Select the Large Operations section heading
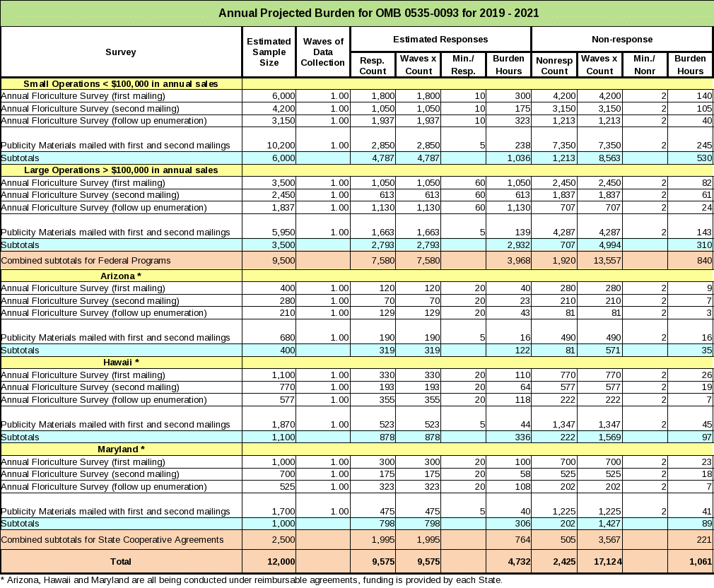This screenshot has height=588, width=714. coord(121,170)
